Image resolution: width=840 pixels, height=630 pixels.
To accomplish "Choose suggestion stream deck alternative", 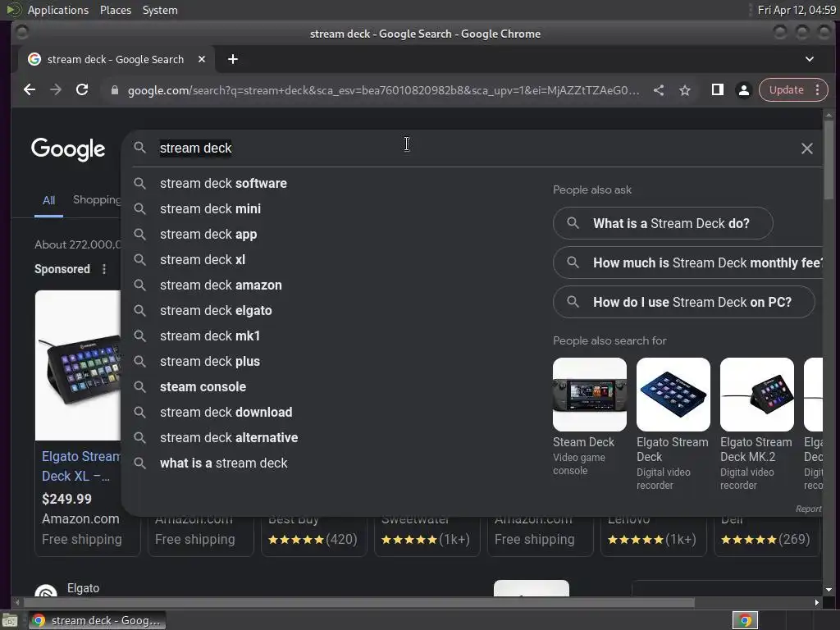I will pos(229,438).
